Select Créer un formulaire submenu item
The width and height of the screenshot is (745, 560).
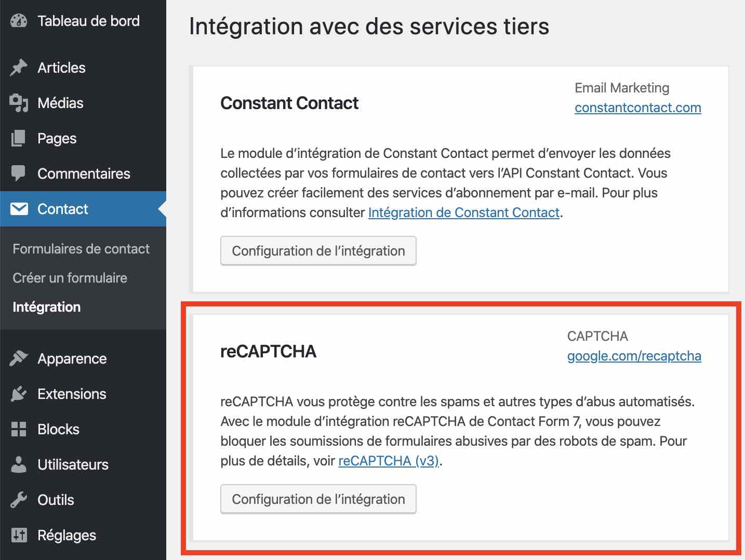coord(70,278)
